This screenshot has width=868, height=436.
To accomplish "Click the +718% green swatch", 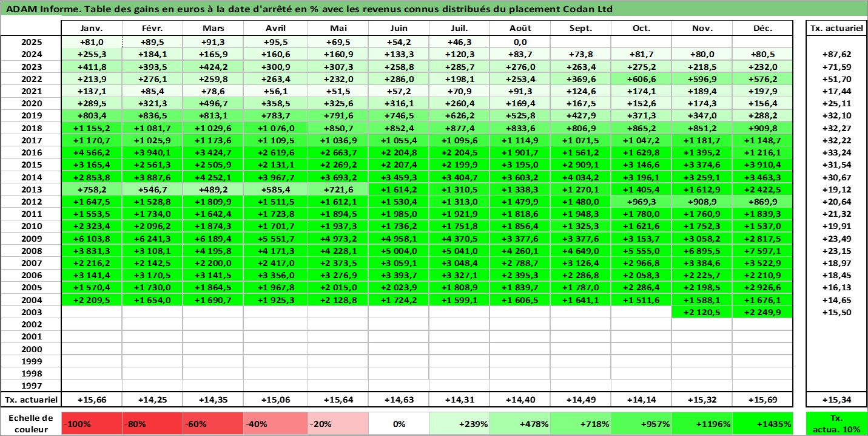I will click(580, 424).
